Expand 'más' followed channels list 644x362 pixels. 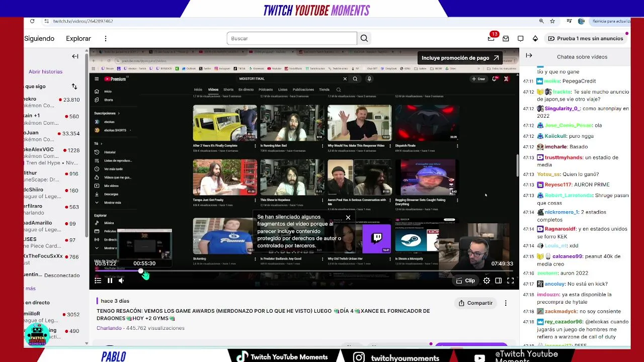pos(31,289)
